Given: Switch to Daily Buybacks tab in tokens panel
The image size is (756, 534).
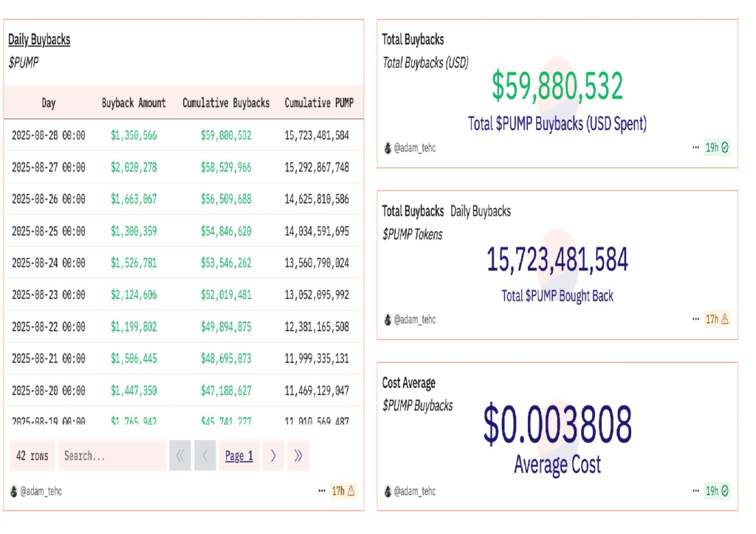Looking at the screenshot, I should [x=481, y=211].
